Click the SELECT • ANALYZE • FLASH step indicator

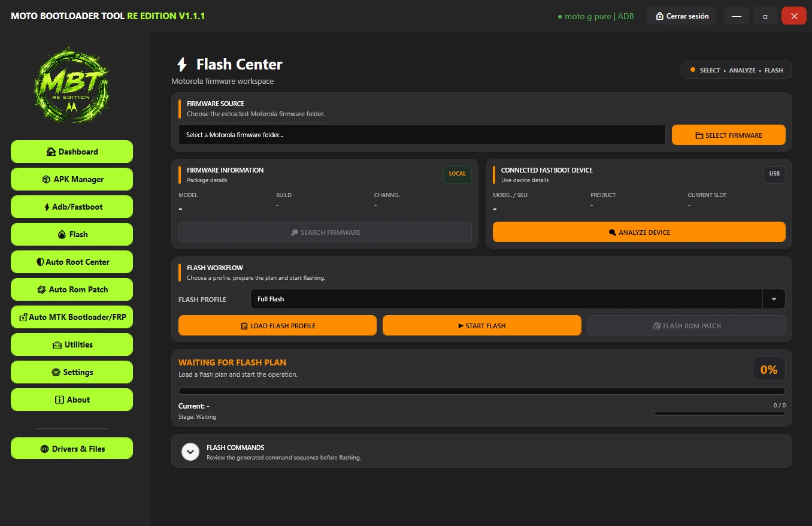tap(737, 70)
